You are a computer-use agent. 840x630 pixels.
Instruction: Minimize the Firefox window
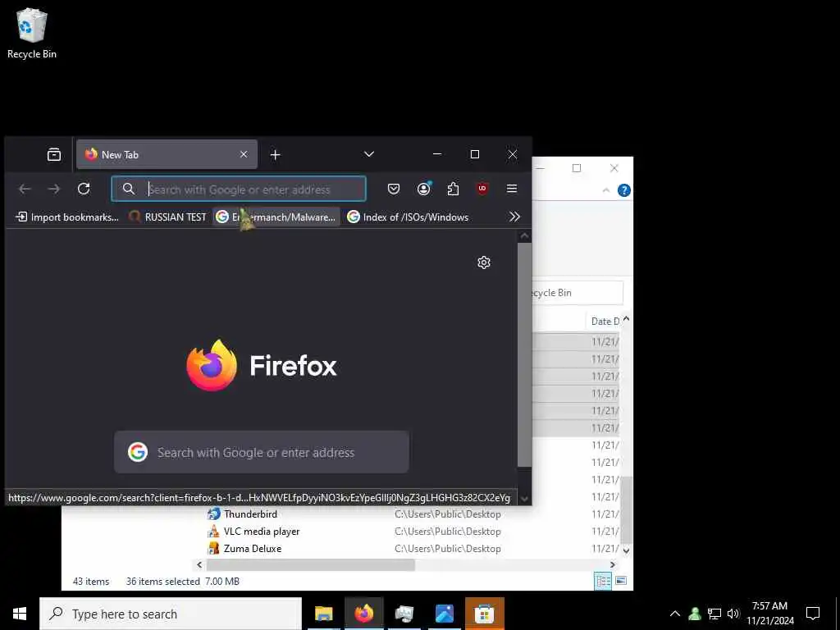437,154
